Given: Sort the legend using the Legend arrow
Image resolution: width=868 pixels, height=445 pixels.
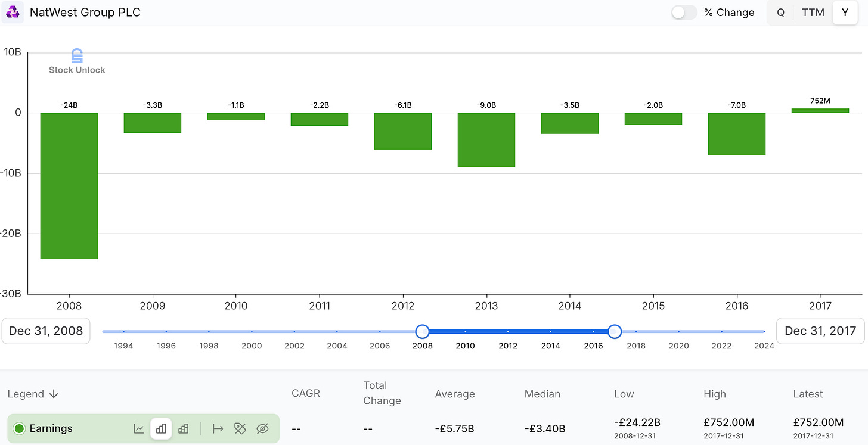Looking at the screenshot, I should 53,394.
